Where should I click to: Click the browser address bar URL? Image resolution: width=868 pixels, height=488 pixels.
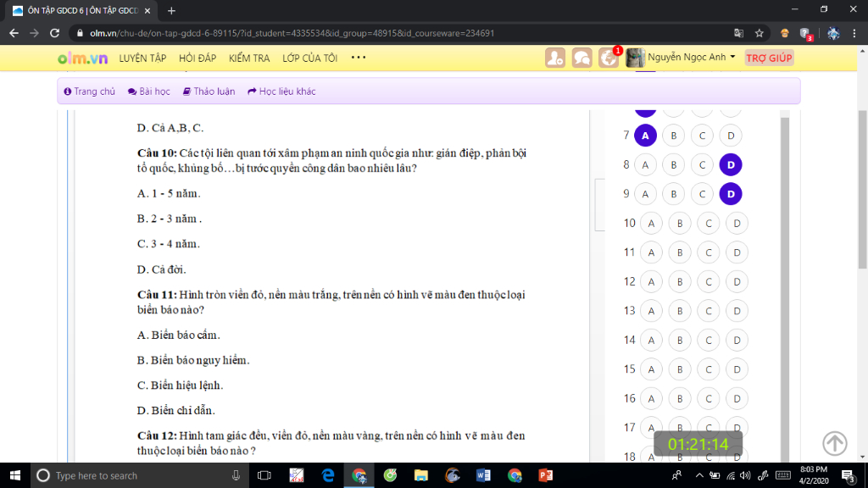tap(292, 33)
